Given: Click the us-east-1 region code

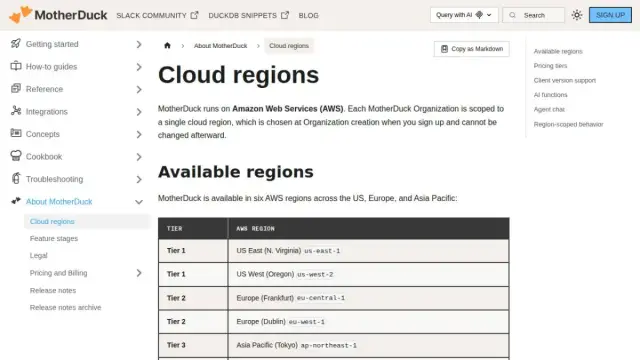Looking at the screenshot, I should coord(322,251).
